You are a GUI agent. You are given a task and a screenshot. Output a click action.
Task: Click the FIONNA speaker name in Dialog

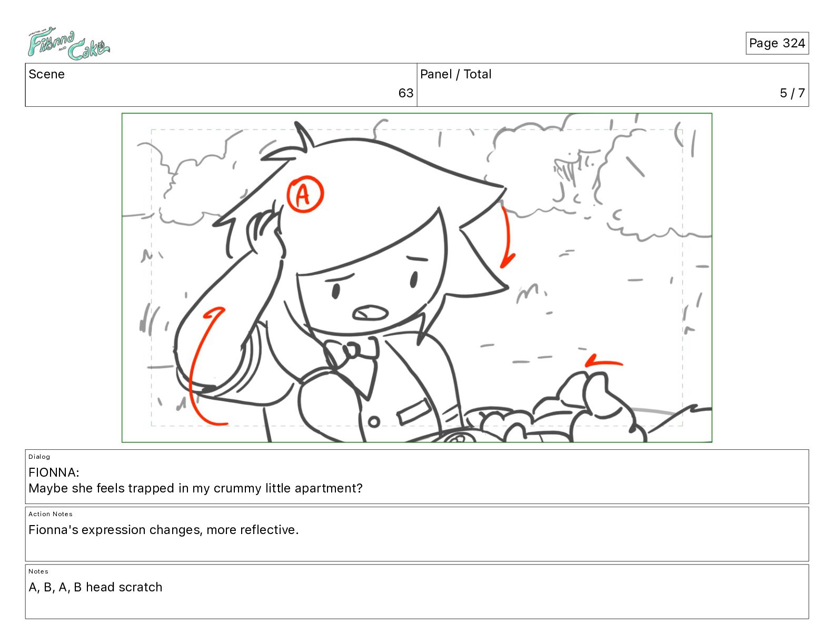[54, 472]
